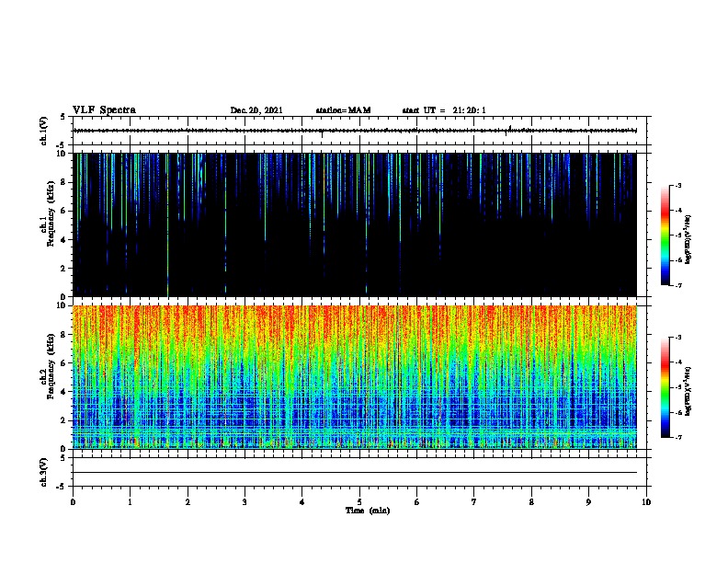Click the "station=MAM" label
Screen dimensions: 728x563
pyautogui.click(x=343, y=110)
